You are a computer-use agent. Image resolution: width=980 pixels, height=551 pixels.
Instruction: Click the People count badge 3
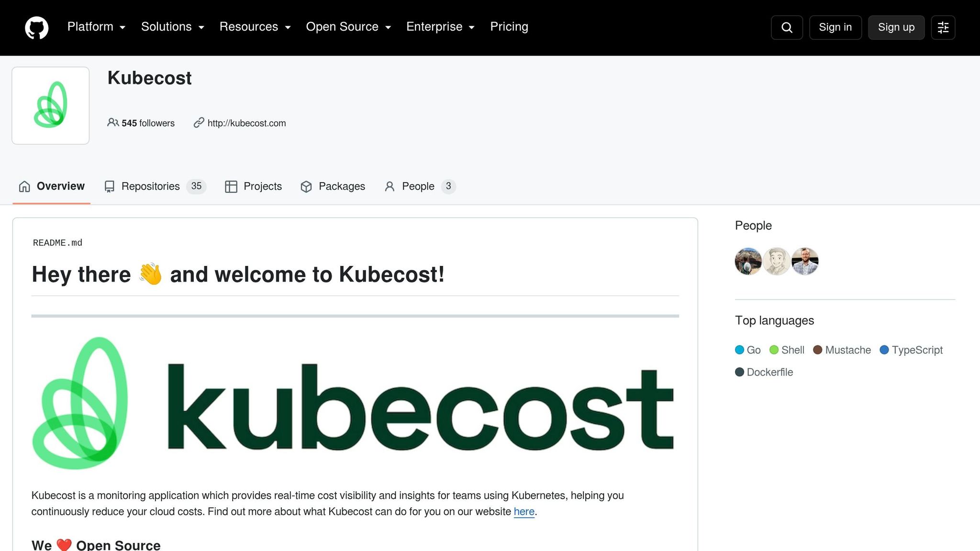coord(448,187)
